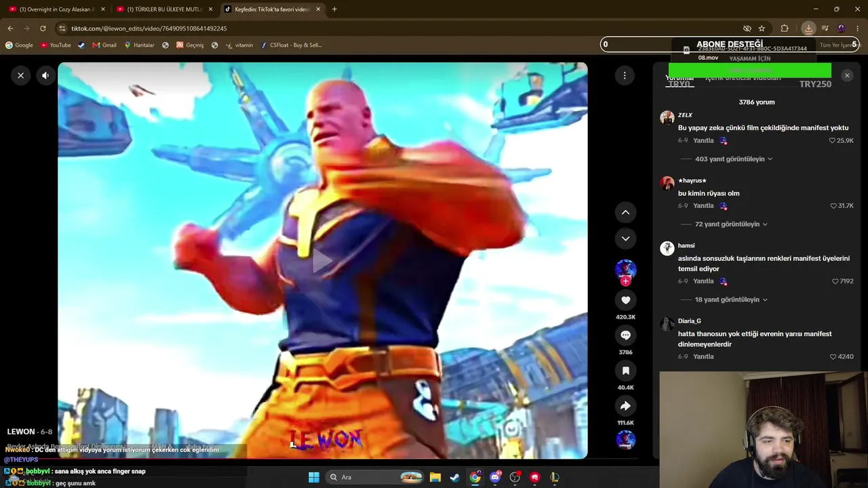Open the ZELX username link

(685, 115)
